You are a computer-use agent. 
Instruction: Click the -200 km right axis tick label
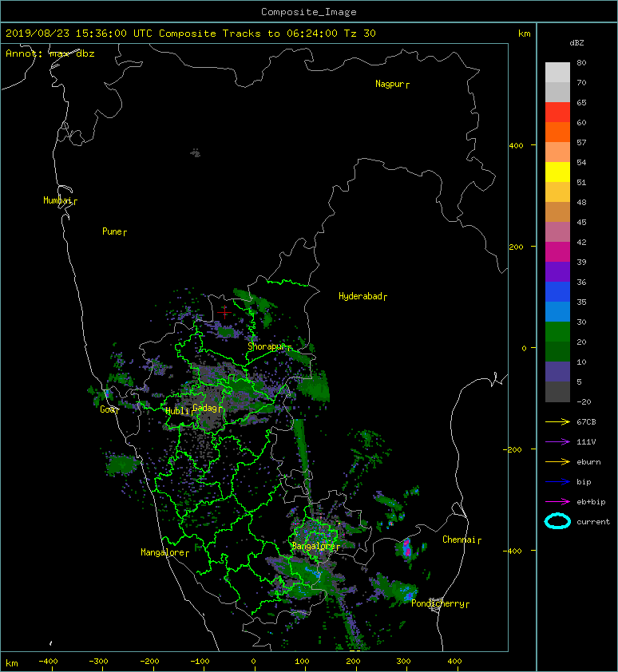[513, 449]
